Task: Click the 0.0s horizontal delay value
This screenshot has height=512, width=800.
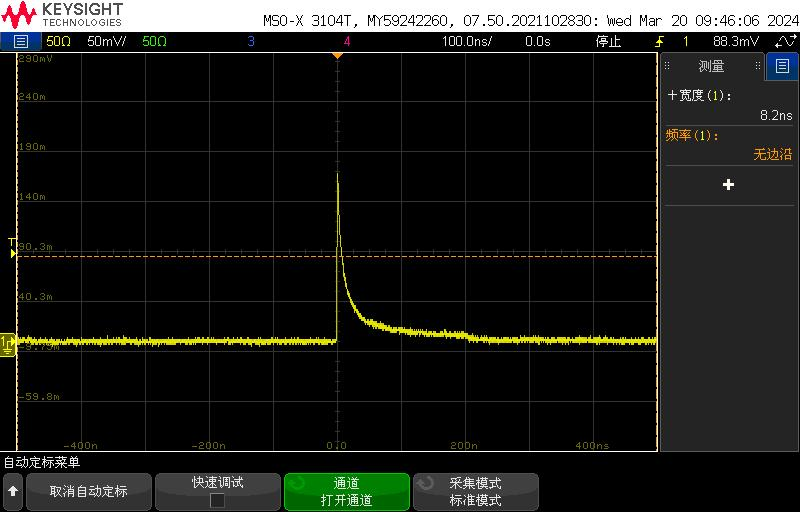Action: (538, 41)
